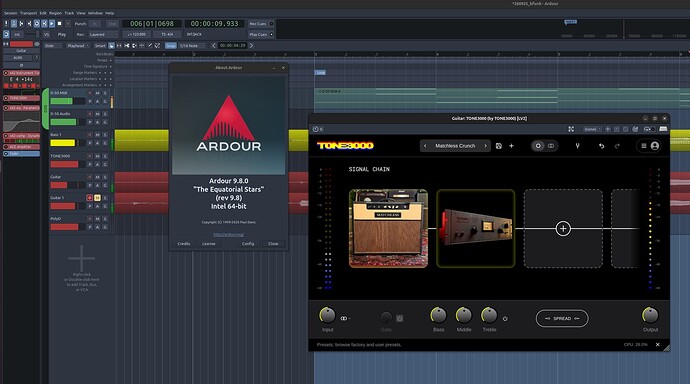The height and width of the screenshot is (384, 690).
Task: Open the Play Cues dropdown
Action: pyautogui.click(x=261, y=34)
